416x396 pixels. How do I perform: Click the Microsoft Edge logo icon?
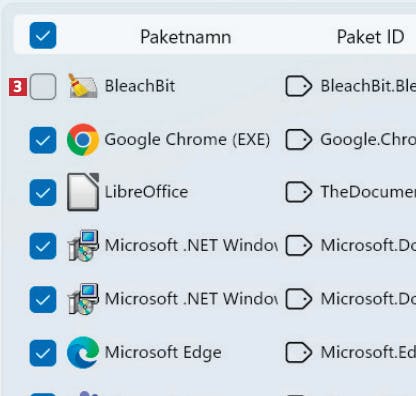click(x=83, y=353)
